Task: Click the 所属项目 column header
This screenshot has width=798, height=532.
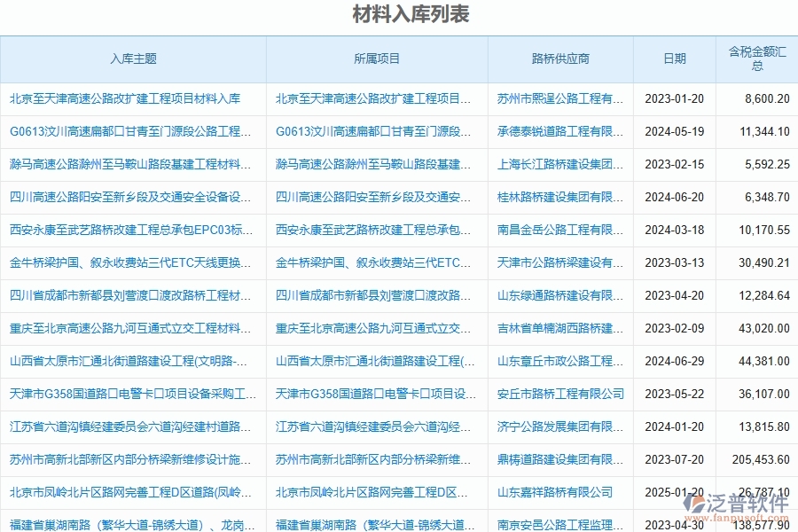Action: pos(377,59)
